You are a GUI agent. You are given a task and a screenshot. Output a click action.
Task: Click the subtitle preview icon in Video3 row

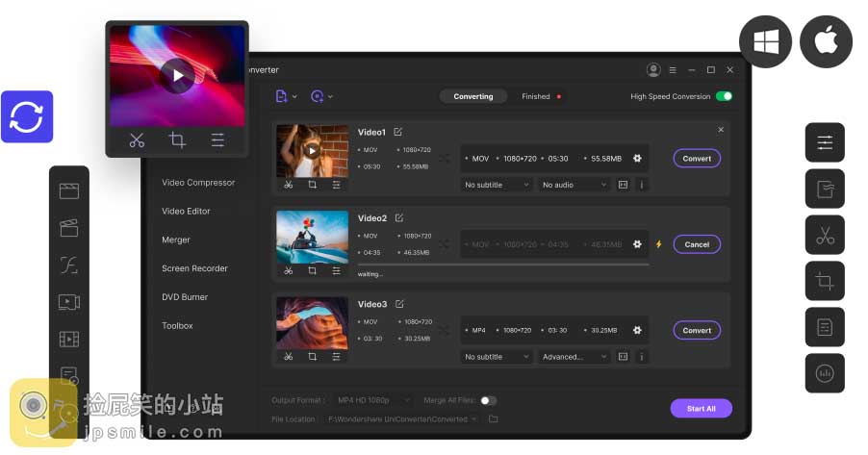coord(623,357)
